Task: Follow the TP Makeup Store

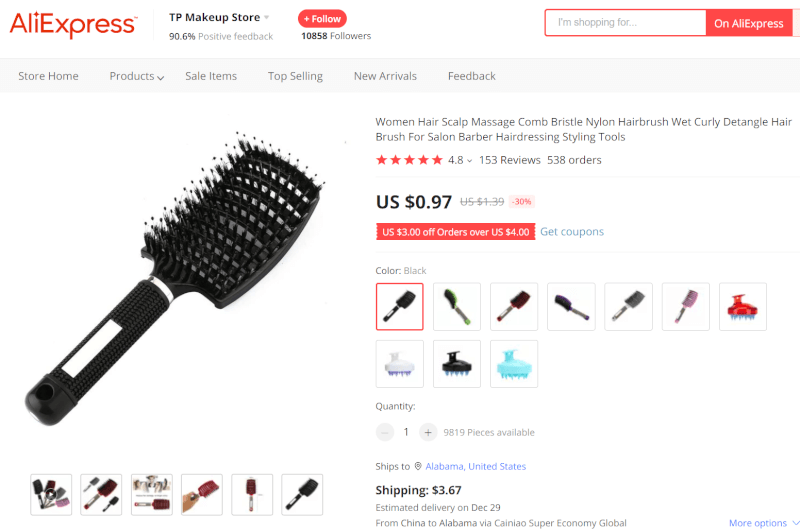Action: 322,19
